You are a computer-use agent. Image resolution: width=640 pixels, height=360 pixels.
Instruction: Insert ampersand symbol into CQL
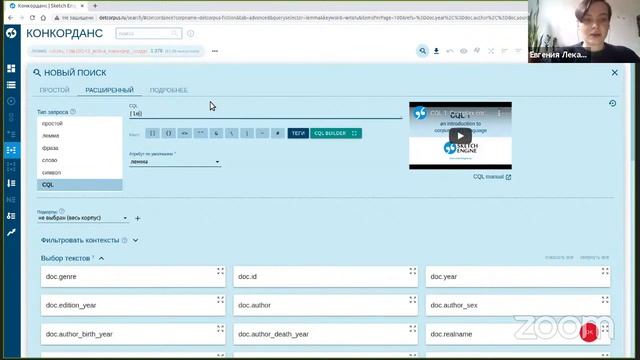216,133
